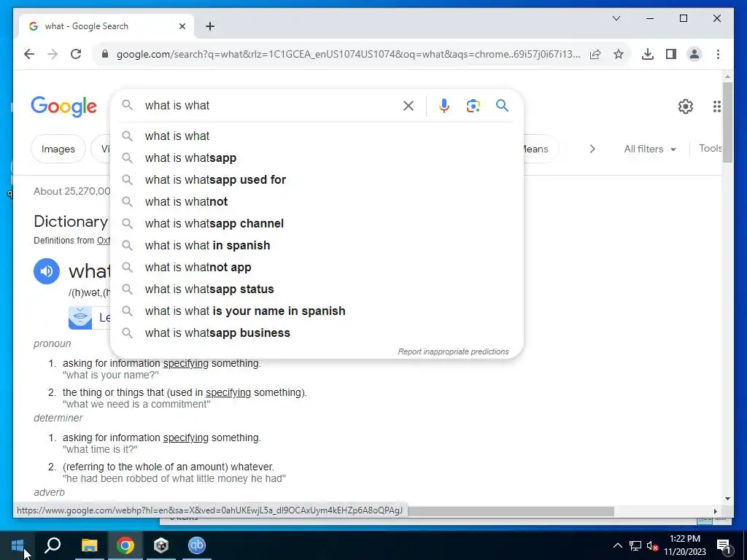Screen dimensions: 747x560
Task: Close the 'what - Google Search' tab
Action: point(182,26)
